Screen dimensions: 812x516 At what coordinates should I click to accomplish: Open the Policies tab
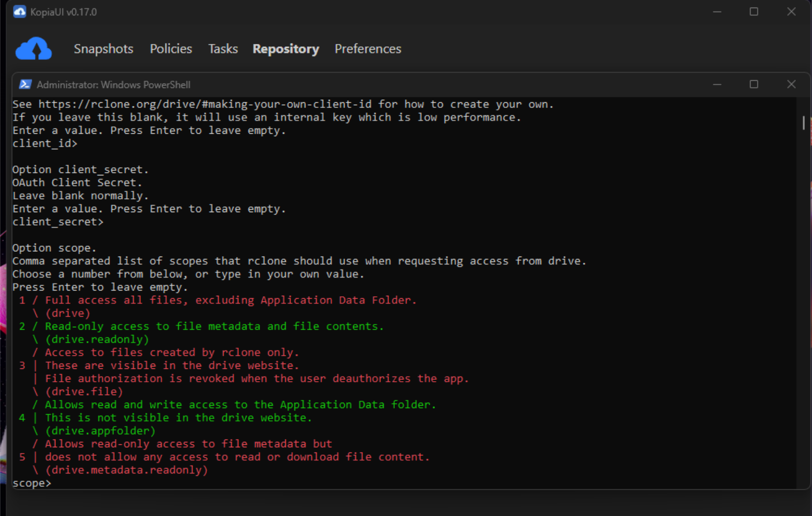click(x=171, y=49)
